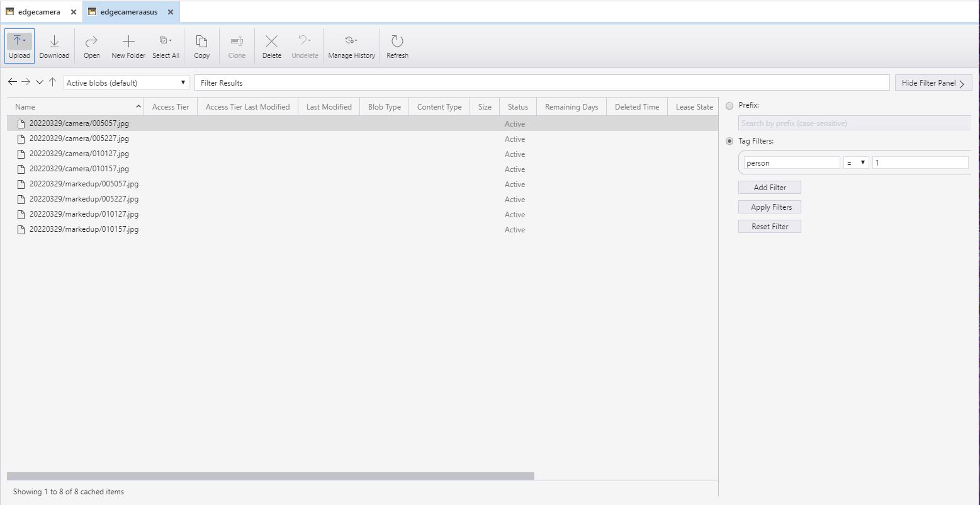
Task: Select the Prefix radio button
Action: [729, 106]
